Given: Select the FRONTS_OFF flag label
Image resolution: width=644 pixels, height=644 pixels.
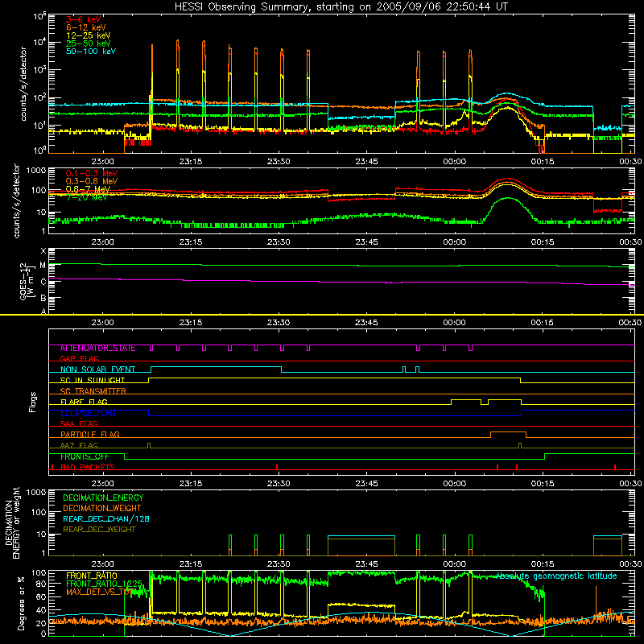Looking at the screenshot, I should point(85,456).
